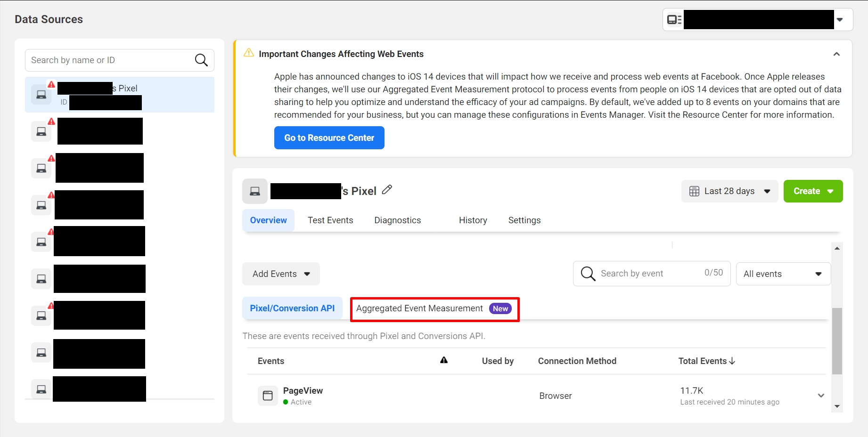Click the pixel laptop icon beside Pixel title
868x437 pixels.
coord(255,191)
